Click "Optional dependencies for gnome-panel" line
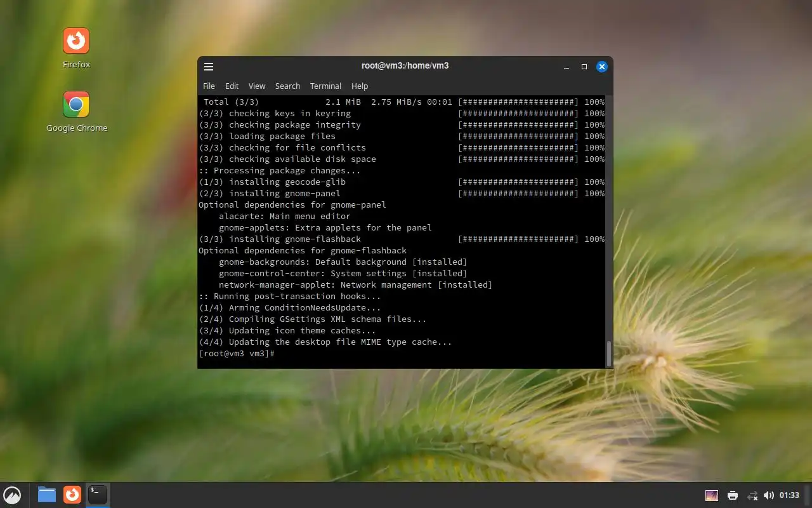Viewport: 812px width, 508px height. pos(292,205)
